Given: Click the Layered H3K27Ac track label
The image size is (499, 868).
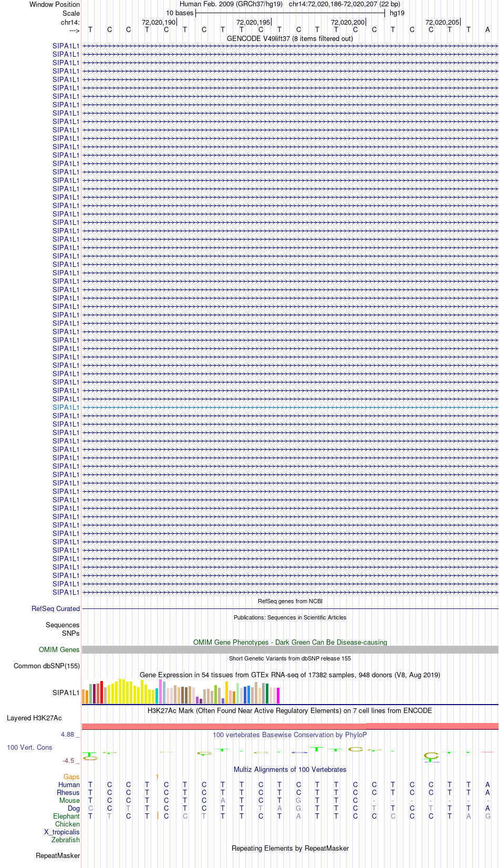Looking at the screenshot, I should click(34, 718).
